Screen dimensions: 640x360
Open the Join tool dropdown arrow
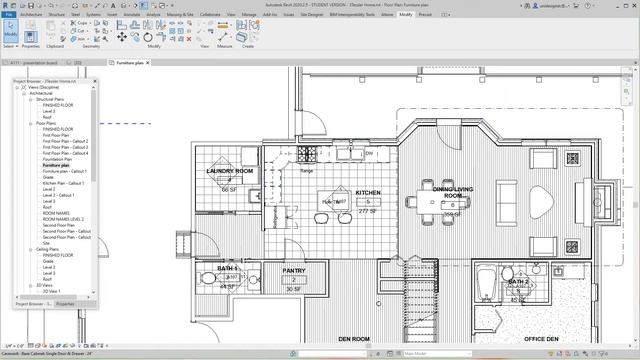tap(88, 39)
